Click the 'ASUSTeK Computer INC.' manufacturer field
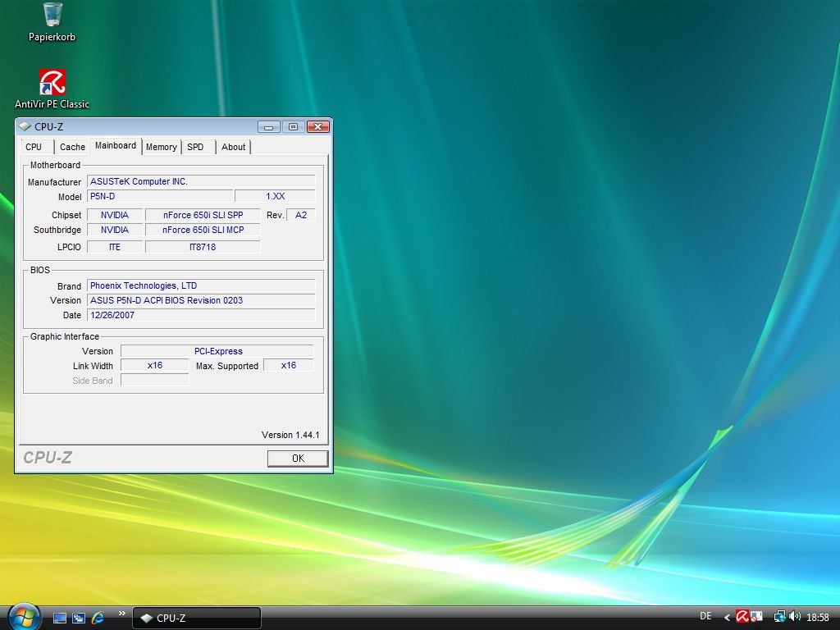The image size is (840, 630). (x=201, y=181)
